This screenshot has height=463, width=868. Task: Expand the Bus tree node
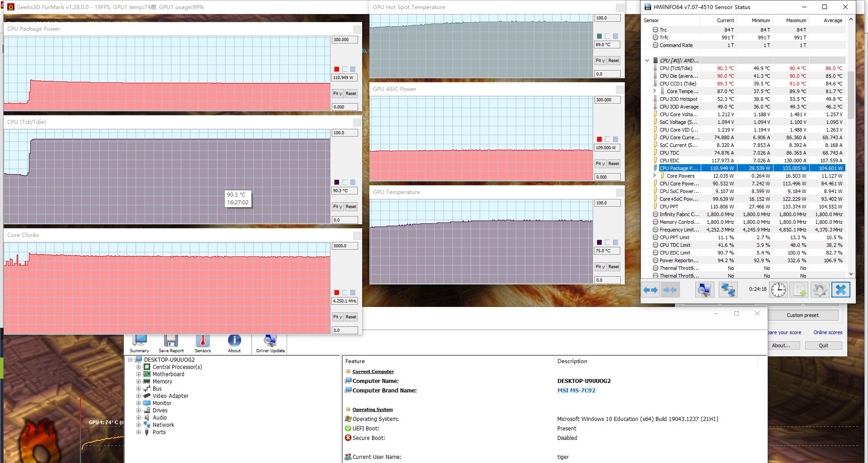[139, 389]
